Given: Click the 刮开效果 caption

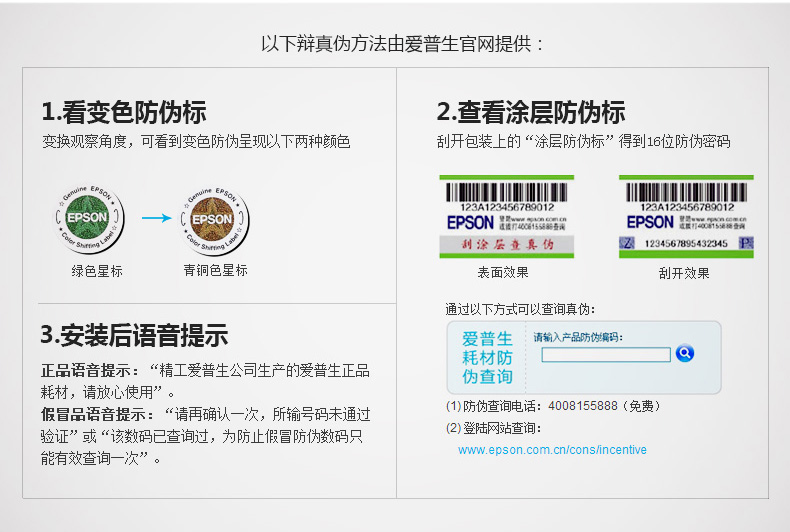Looking at the screenshot, I should tap(685, 273).
